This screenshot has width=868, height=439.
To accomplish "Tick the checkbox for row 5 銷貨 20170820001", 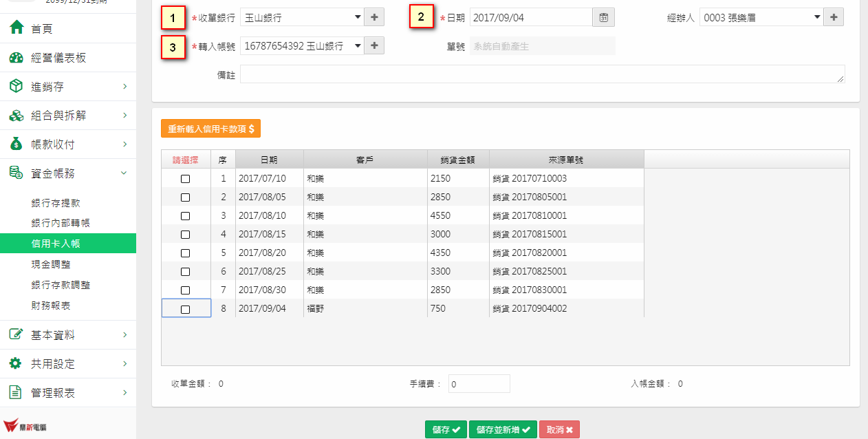I will (185, 253).
